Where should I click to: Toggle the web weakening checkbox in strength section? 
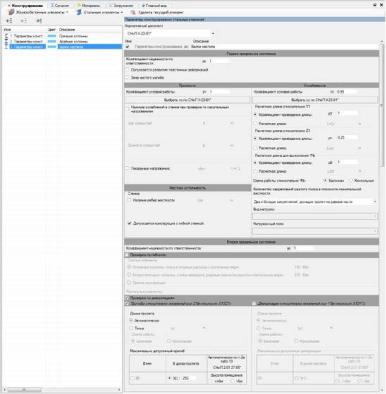coord(128,108)
